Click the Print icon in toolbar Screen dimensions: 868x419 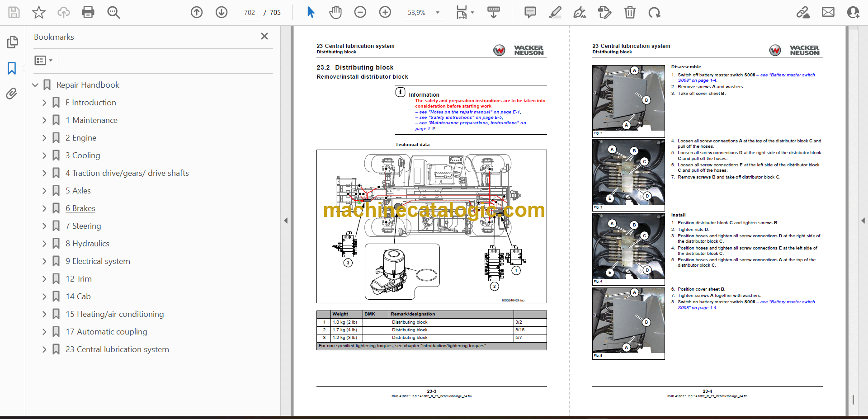(x=88, y=12)
